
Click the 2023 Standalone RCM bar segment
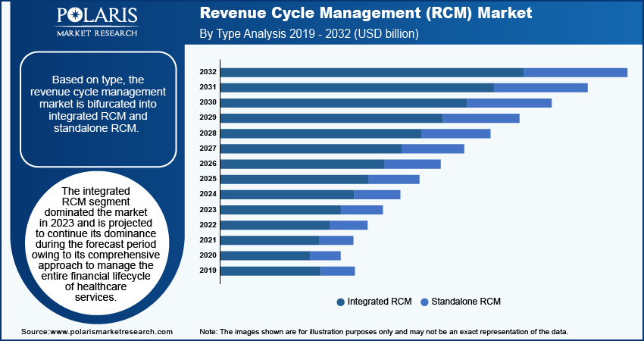click(x=362, y=210)
